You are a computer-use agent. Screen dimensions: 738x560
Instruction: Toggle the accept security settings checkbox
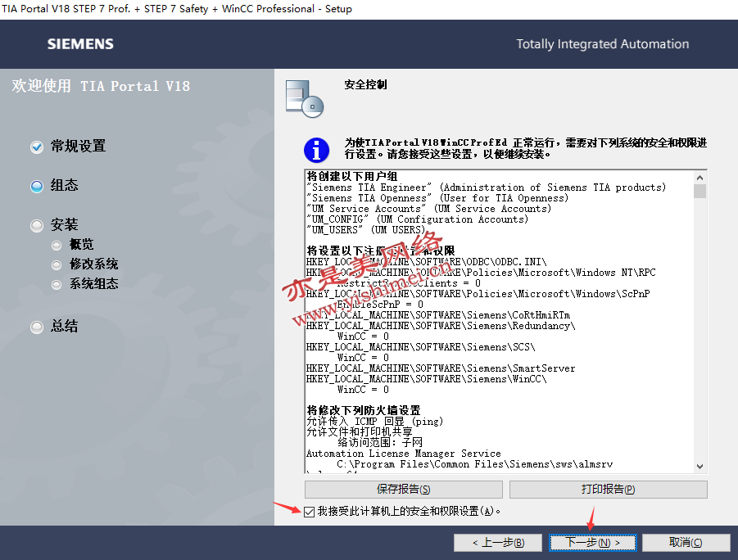[x=310, y=512]
